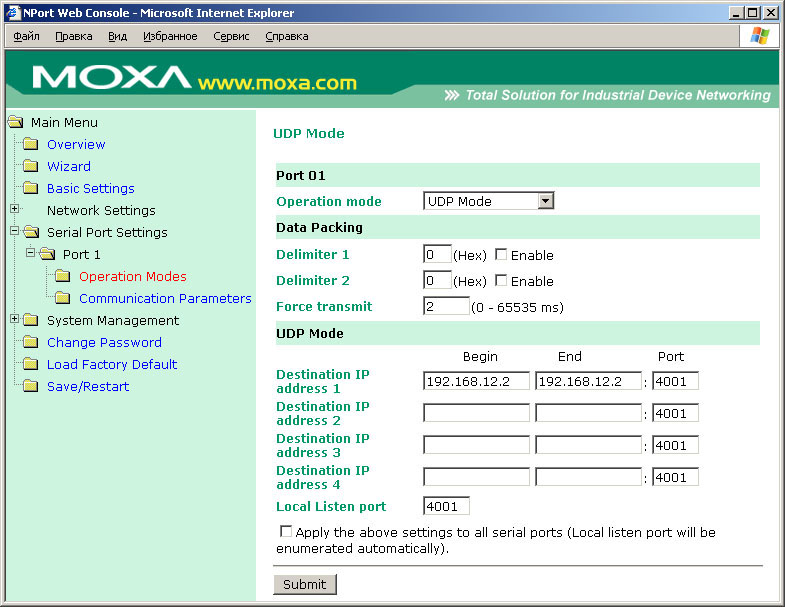The width and height of the screenshot is (785, 607).
Task: Click the Basic Settings folder icon
Action: click(30, 188)
